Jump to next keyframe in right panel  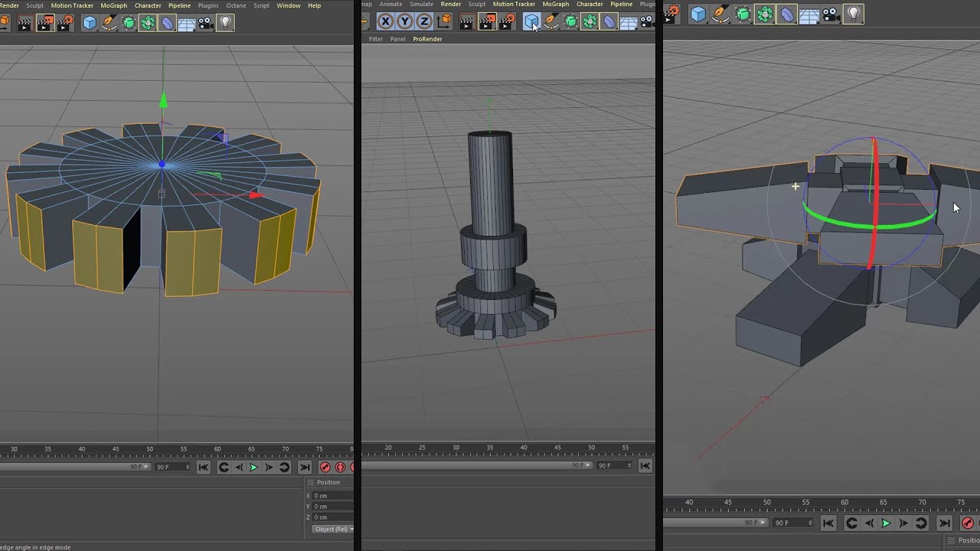tap(921, 523)
